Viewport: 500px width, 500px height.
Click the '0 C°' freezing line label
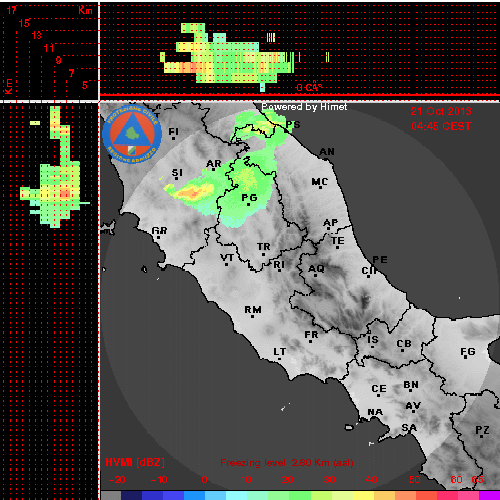(309, 87)
